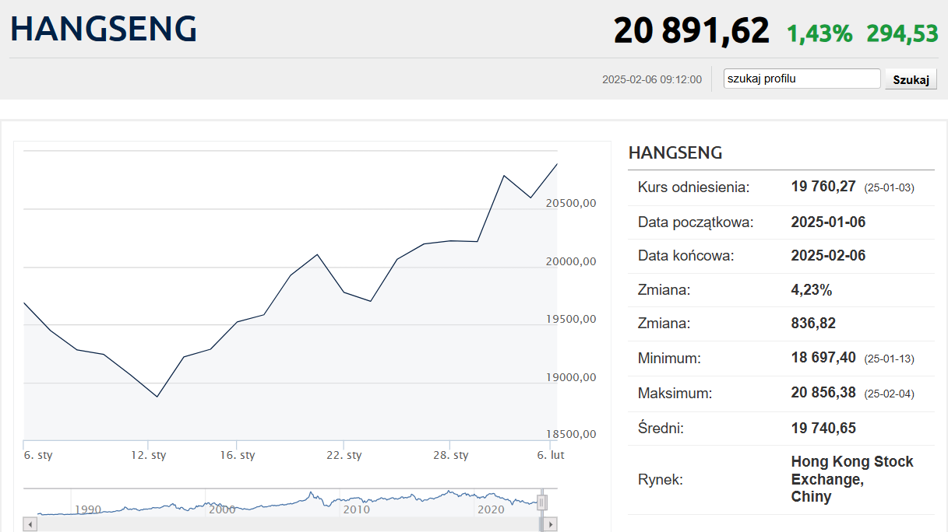Click the 20000,00 y-axis label
948x532 pixels.
point(571,261)
